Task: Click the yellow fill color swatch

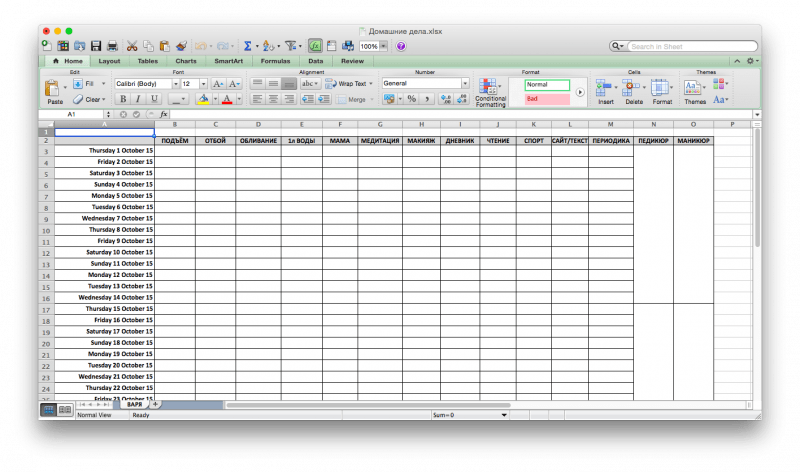Action: coord(204,99)
